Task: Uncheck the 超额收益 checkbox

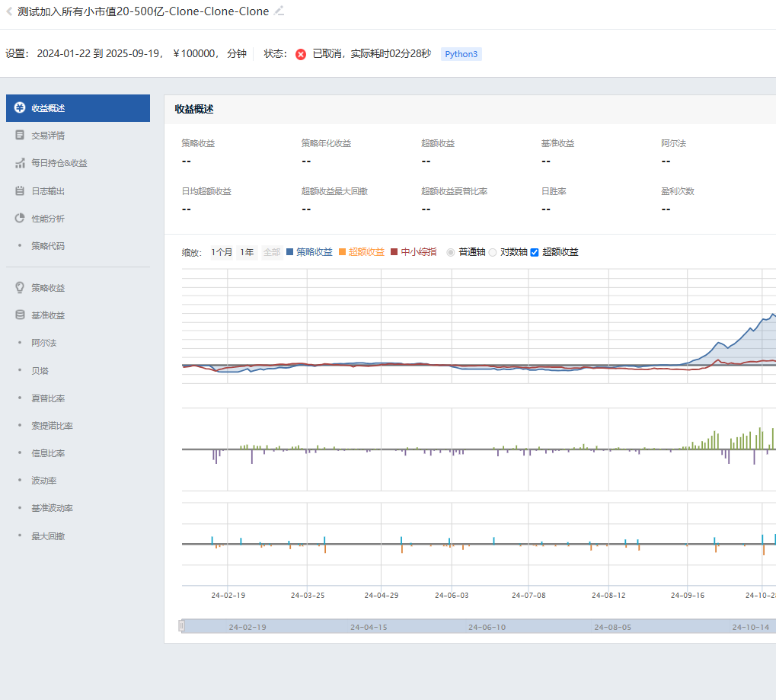Action: pos(535,252)
